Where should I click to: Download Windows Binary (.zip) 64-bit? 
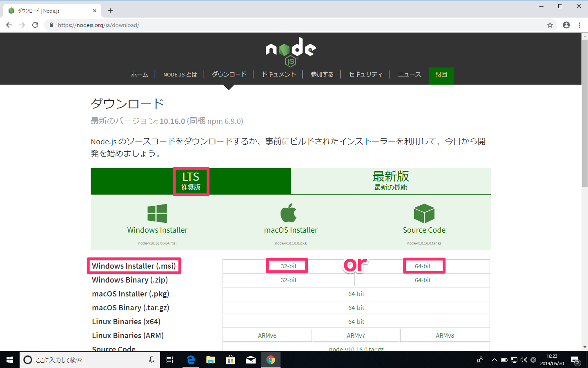click(423, 280)
